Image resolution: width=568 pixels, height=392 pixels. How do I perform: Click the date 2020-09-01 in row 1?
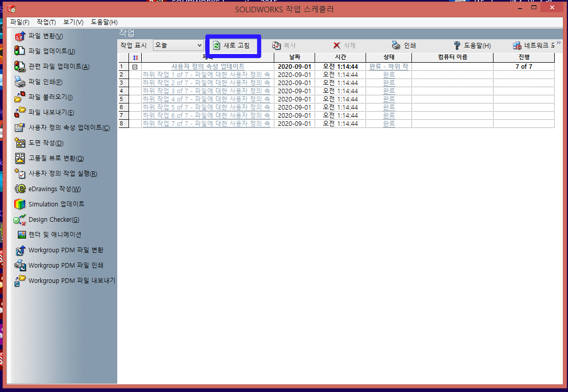click(295, 67)
